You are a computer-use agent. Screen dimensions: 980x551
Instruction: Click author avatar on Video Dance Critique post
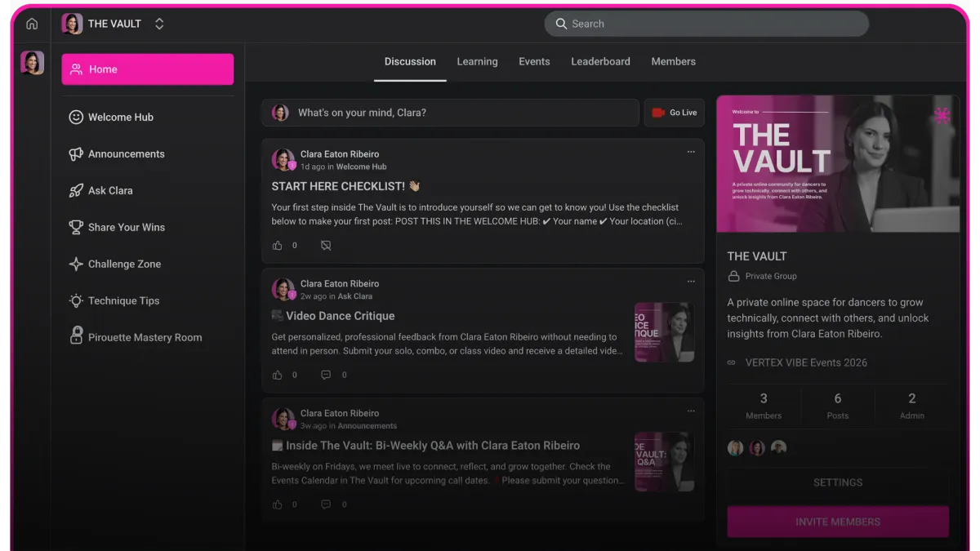tap(283, 289)
